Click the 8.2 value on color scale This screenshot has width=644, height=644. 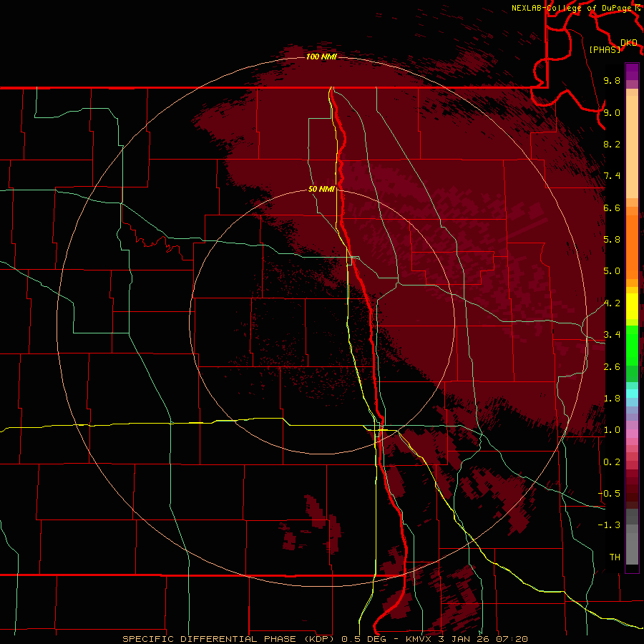pos(612,144)
